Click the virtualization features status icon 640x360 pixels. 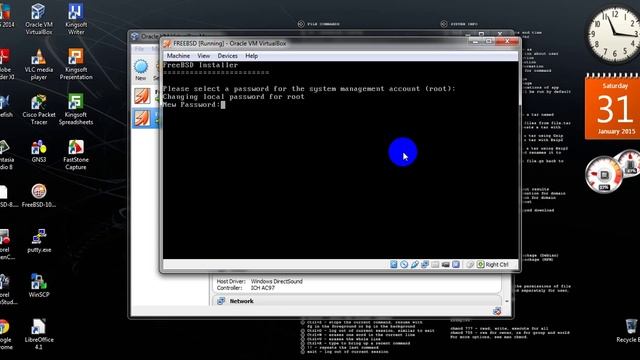click(456, 264)
